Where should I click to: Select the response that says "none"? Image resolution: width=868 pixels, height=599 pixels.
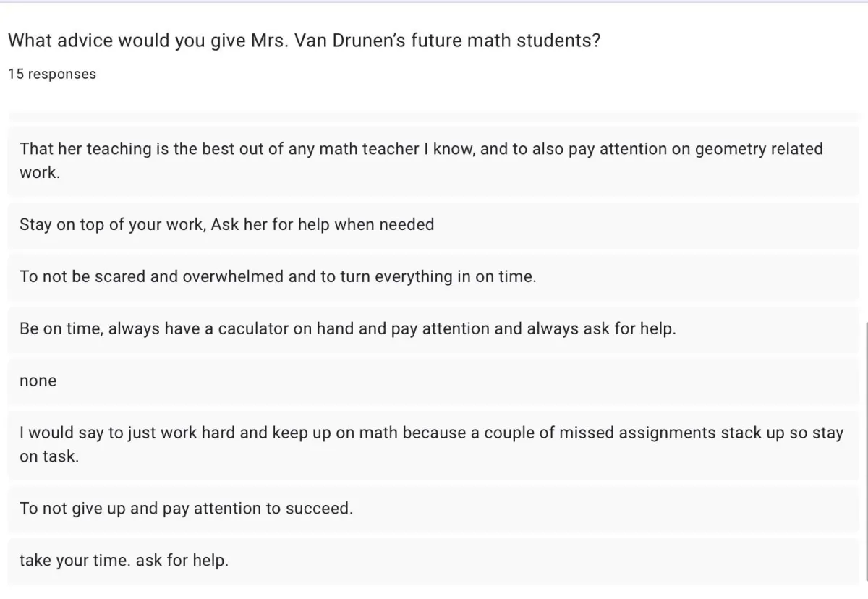click(x=434, y=381)
